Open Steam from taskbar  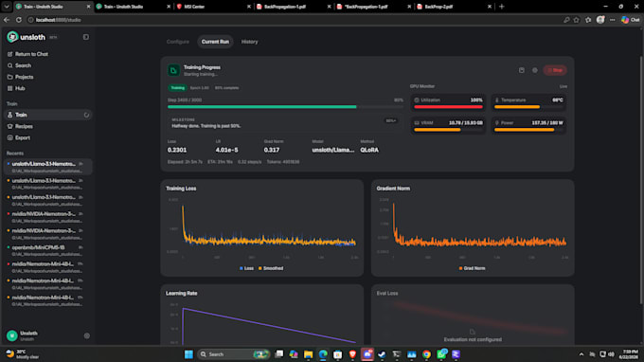click(x=382, y=354)
